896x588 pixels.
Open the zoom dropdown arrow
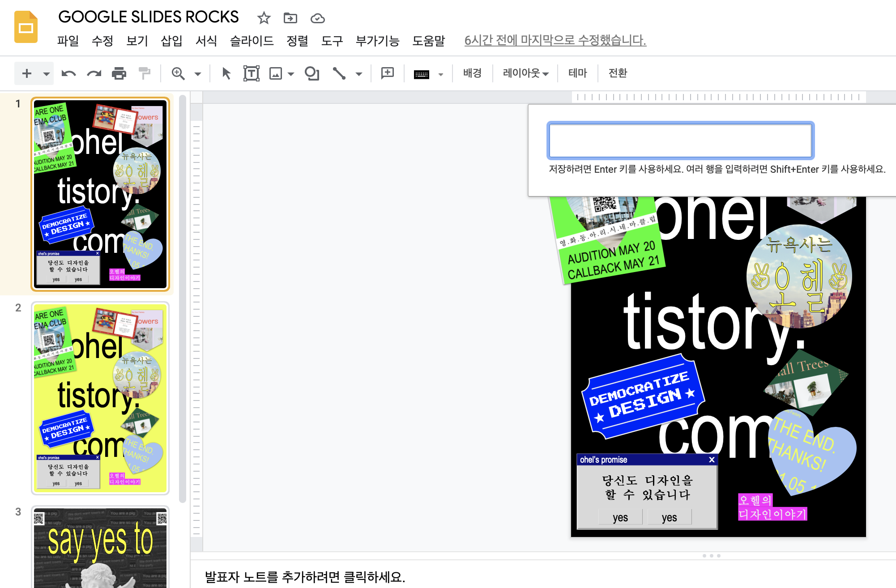coord(198,74)
